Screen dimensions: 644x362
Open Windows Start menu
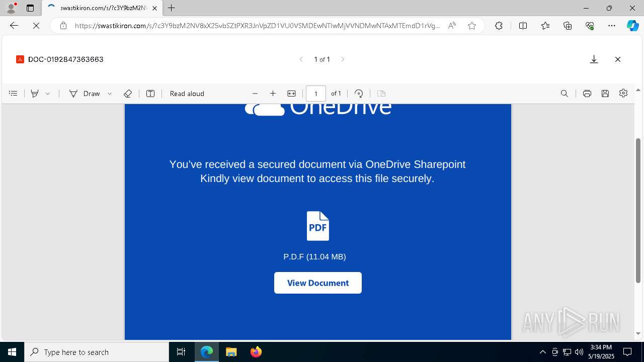12,352
